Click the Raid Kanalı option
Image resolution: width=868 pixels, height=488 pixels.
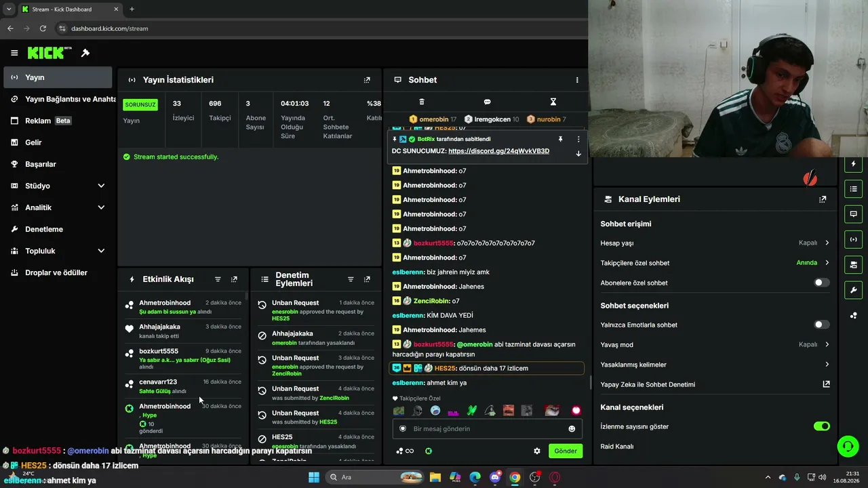(617, 447)
